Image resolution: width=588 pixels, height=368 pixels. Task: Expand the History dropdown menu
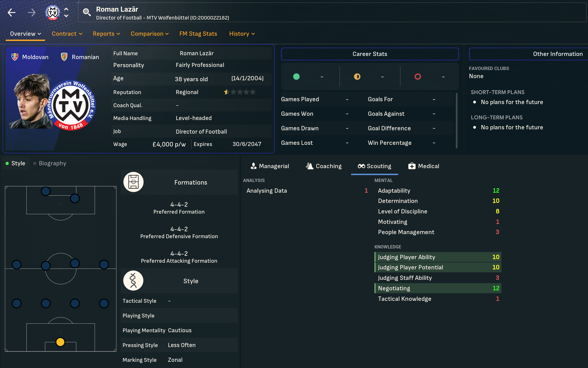[x=242, y=34]
